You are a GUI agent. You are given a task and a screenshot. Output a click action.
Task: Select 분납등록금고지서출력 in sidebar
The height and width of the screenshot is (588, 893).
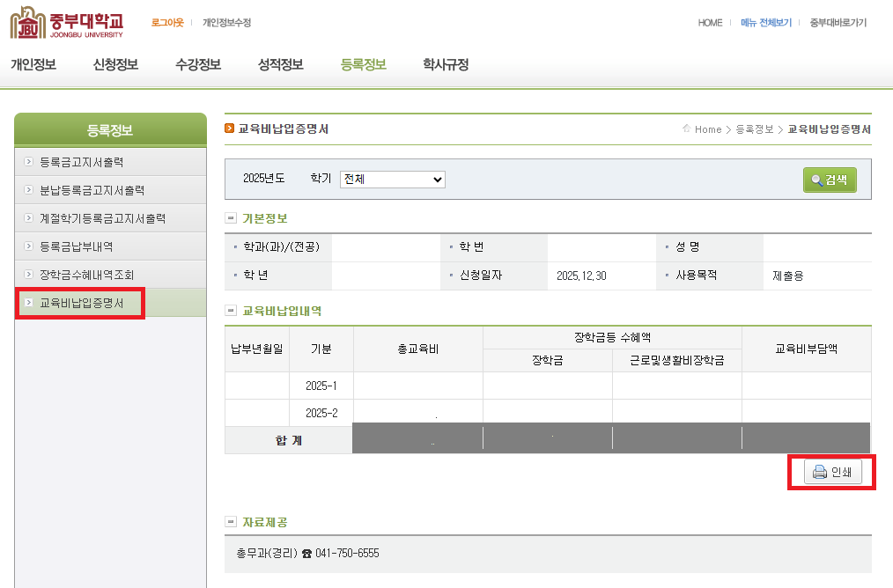pyautogui.click(x=92, y=190)
